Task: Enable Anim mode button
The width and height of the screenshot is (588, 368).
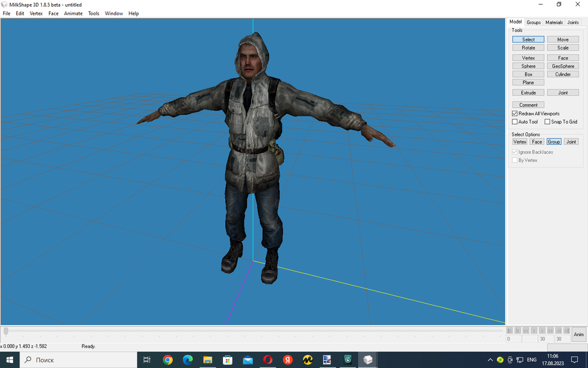Action: click(x=579, y=334)
